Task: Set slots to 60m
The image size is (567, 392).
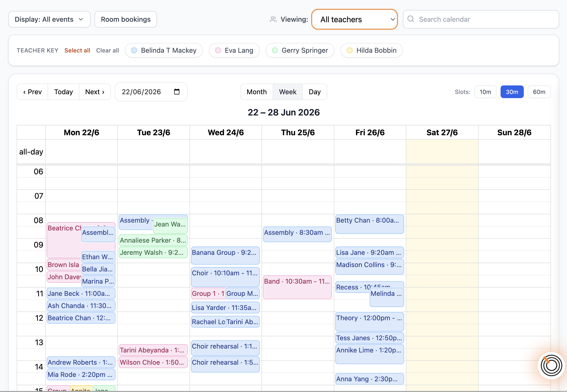Action: click(x=539, y=92)
